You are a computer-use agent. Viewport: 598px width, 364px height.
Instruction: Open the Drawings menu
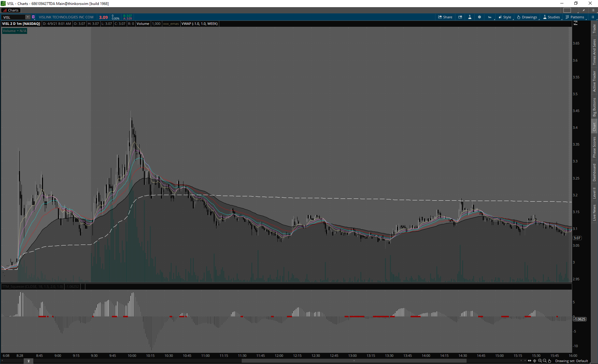tap(527, 17)
